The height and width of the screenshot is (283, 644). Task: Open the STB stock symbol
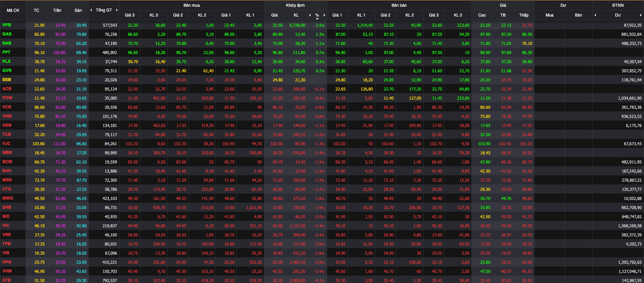point(6,280)
